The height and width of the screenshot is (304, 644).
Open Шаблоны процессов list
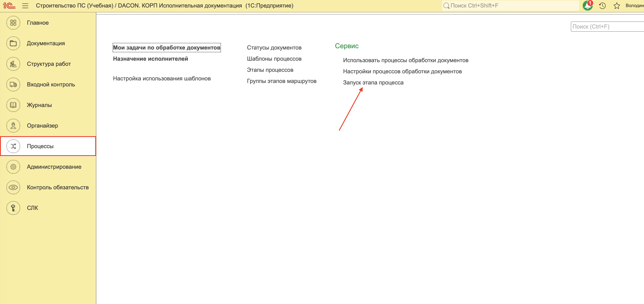tap(274, 59)
